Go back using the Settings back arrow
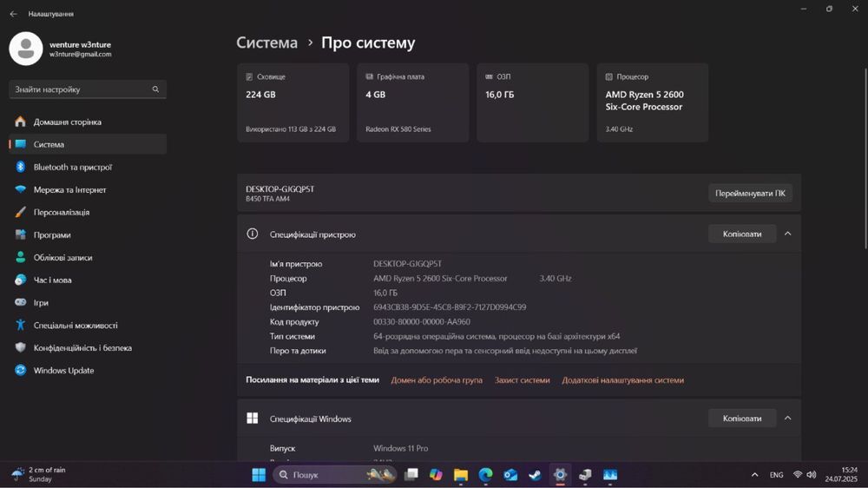868x488 pixels. [x=13, y=14]
